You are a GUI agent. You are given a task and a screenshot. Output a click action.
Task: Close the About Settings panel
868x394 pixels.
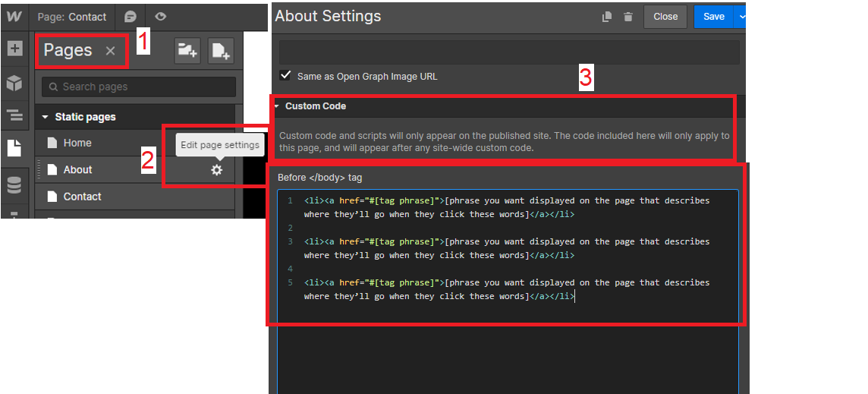click(x=665, y=17)
